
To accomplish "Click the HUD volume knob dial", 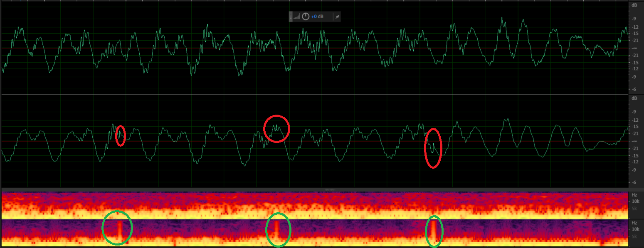I will pos(306,17).
